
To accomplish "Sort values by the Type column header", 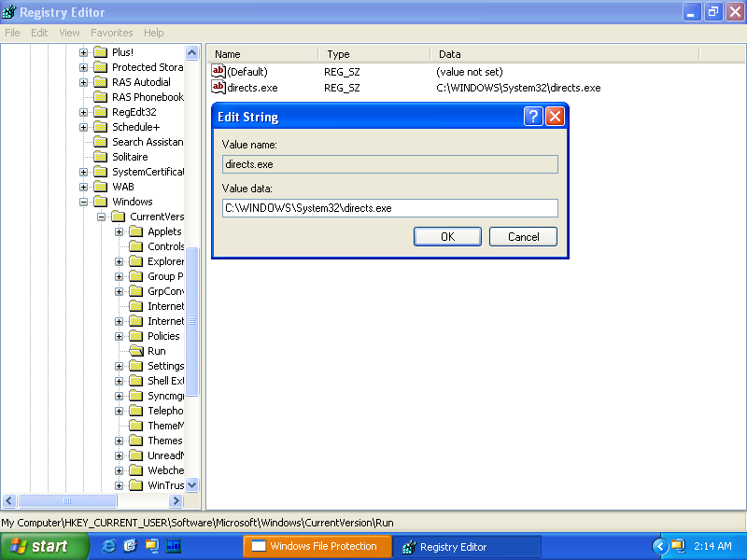I will (x=374, y=54).
